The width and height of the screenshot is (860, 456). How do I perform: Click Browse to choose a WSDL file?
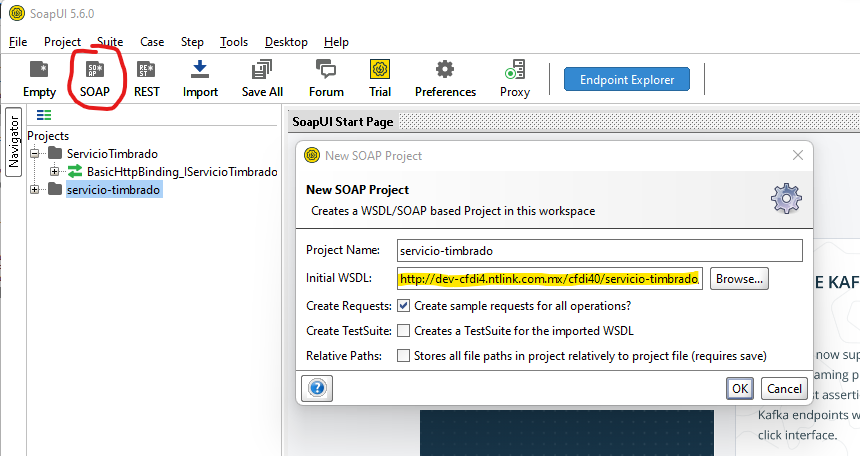point(739,279)
